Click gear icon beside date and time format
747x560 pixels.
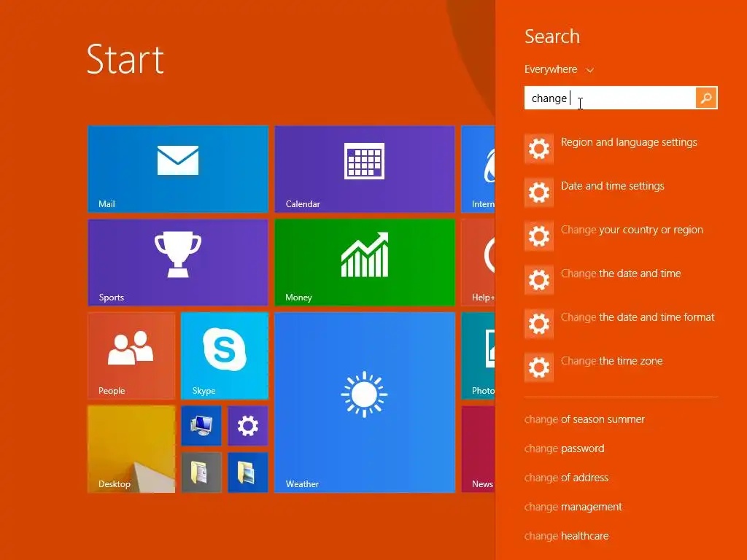pos(539,324)
